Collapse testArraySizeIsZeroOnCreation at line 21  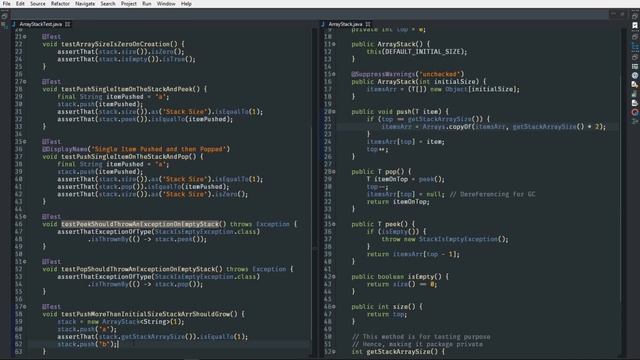point(25,37)
